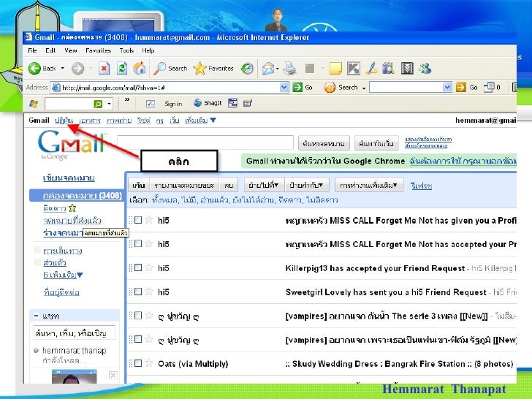Check the second [vampires] message box

coord(138,339)
